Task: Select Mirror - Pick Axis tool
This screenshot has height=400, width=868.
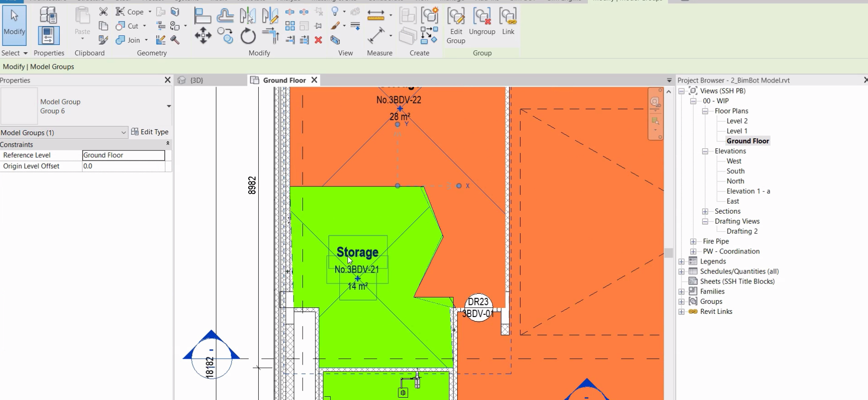Action: [248, 16]
